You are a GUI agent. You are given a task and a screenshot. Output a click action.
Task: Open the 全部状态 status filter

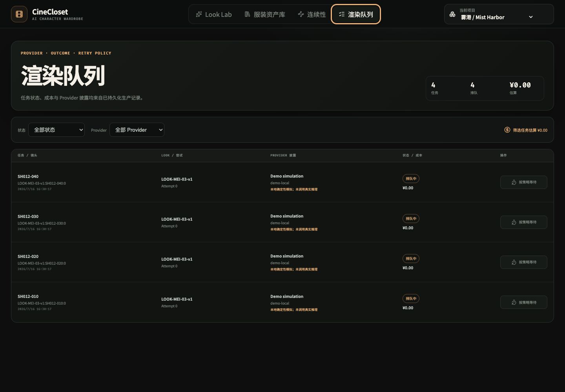coord(56,130)
